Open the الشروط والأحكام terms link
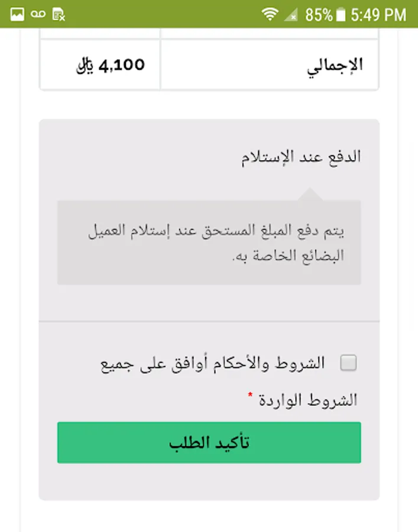418x532 pixels. (292, 364)
